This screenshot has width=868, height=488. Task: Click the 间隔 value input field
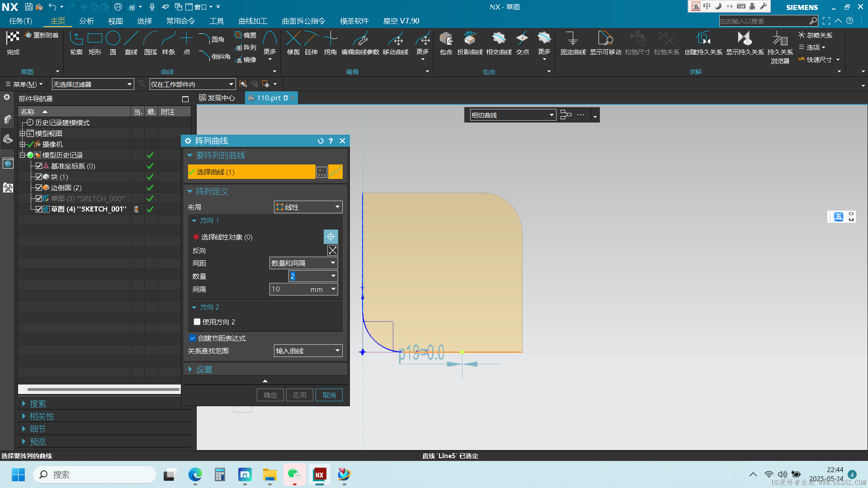click(x=304, y=289)
